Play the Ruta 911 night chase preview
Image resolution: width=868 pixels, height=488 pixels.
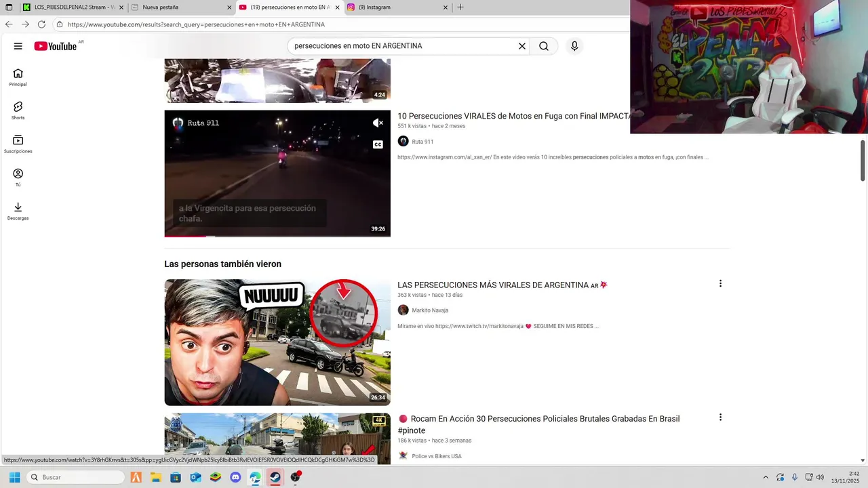pos(277,174)
